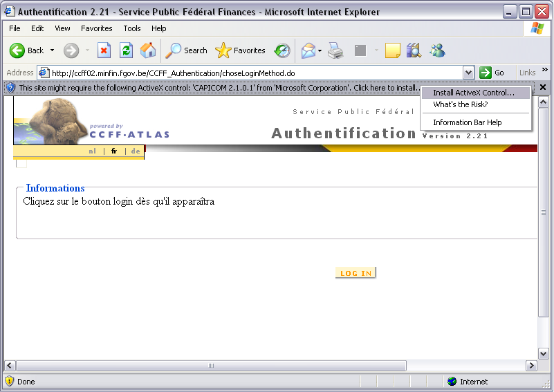The width and height of the screenshot is (554, 392).
Task: Click the horizontal scrollbar left arrow
Action: tap(10, 366)
